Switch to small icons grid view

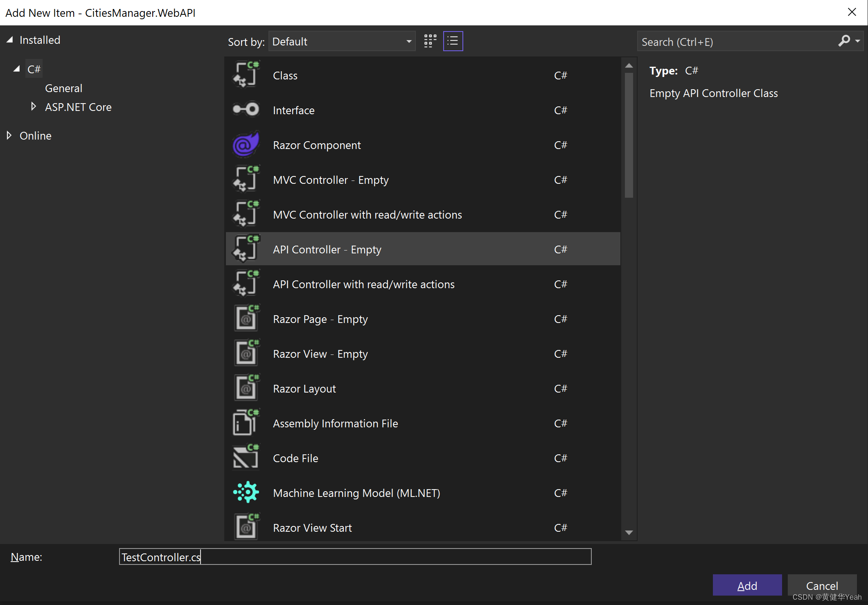point(430,41)
